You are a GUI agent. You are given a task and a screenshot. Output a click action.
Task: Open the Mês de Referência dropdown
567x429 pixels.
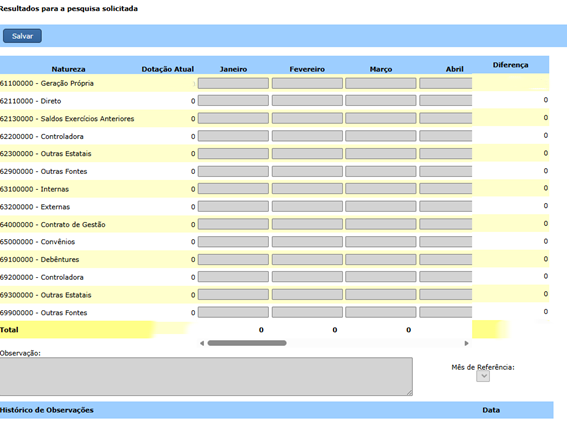[x=483, y=376]
